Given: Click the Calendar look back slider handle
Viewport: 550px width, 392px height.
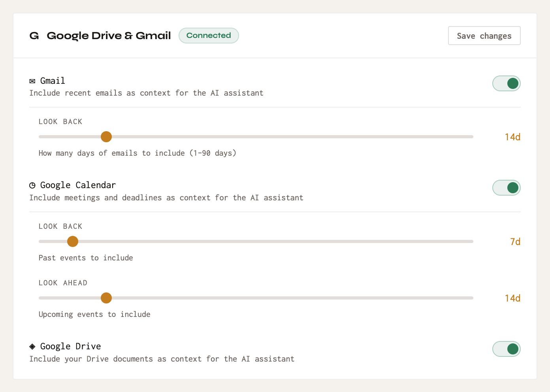Looking at the screenshot, I should (73, 241).
